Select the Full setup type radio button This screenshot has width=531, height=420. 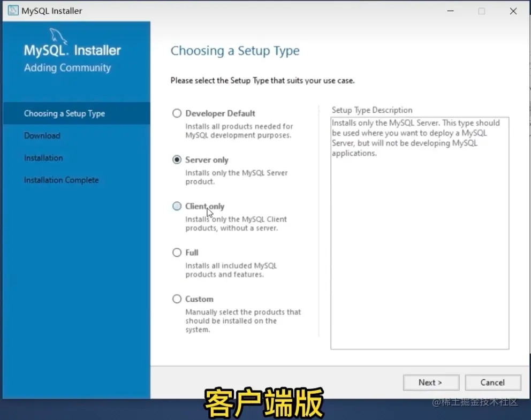point(177,253)
